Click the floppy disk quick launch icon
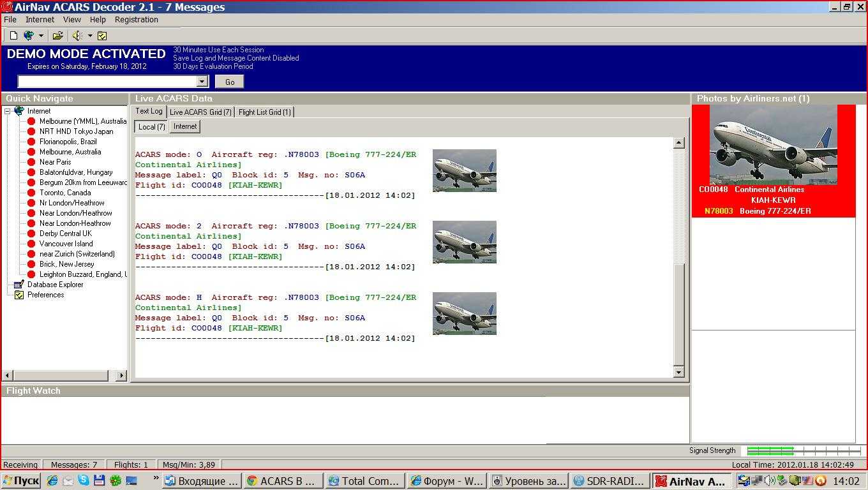 pyautogui.click(x=99, y=480)
